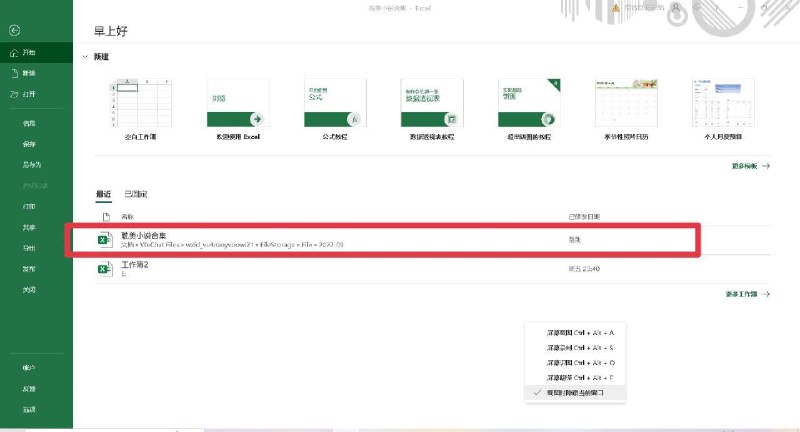Click 关闭 in the sidebar
This screenshot has height=432, width=800.
[29, 290]
